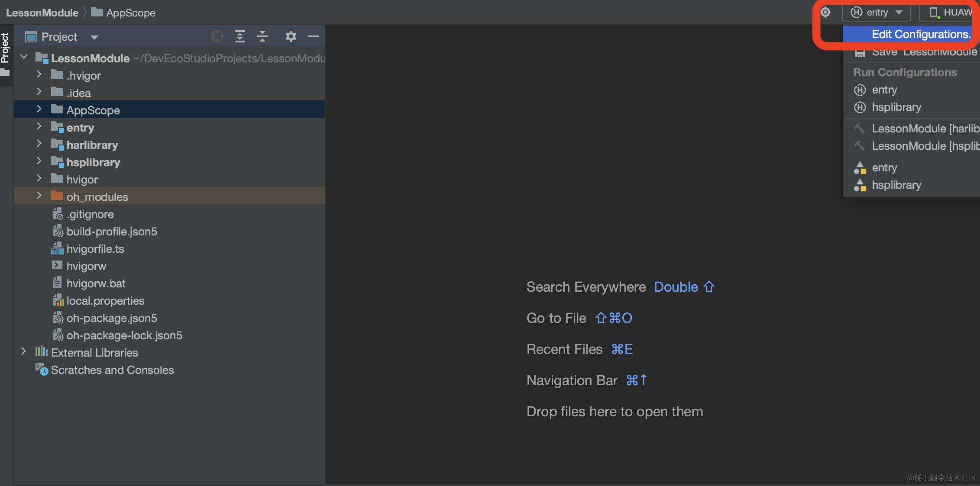
Task: Click the target icon left of entry selector
Action: 825,13
